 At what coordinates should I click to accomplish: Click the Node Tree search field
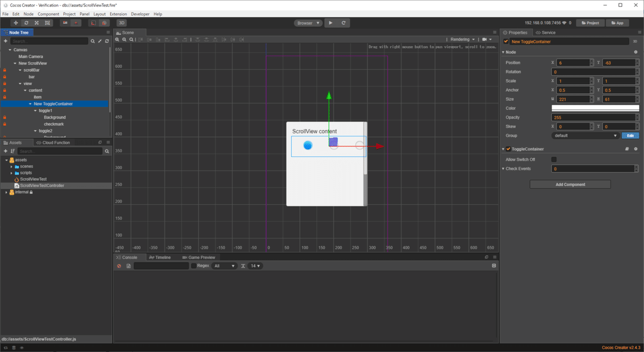point(49,41)
